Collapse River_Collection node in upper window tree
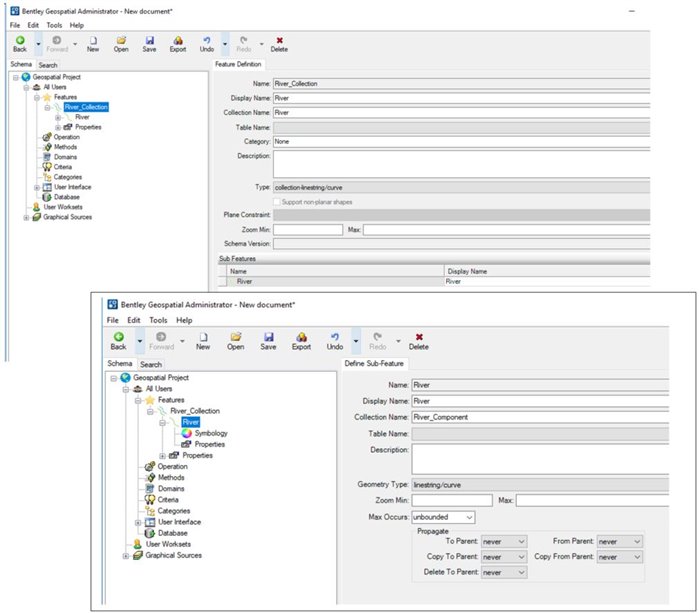The image size is (699, 613). coord(47,107)
